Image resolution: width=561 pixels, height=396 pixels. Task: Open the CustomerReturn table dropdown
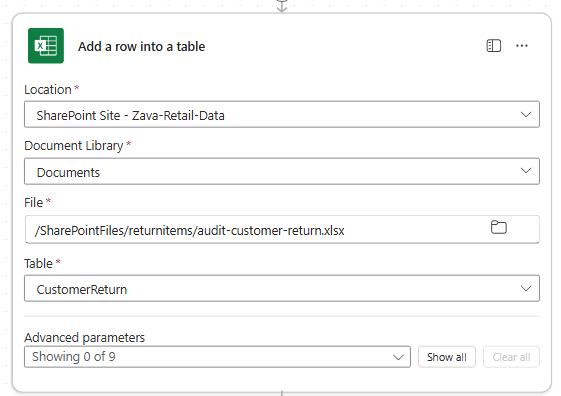282,288
